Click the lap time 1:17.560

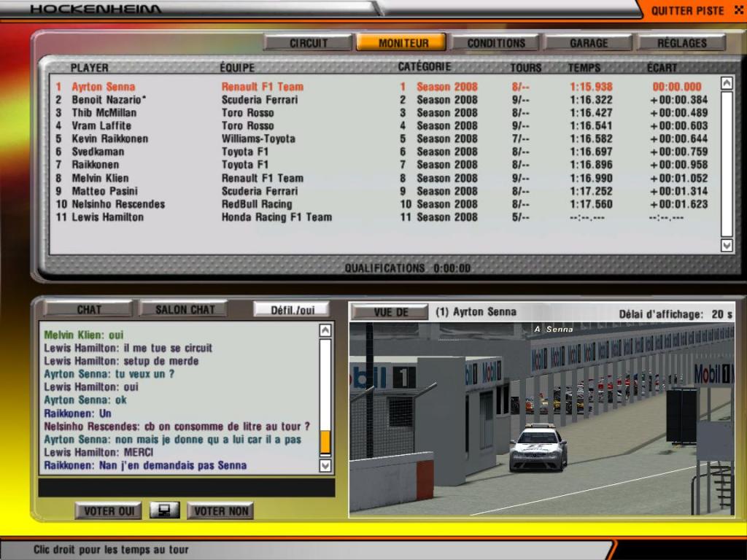coord(591,204)
